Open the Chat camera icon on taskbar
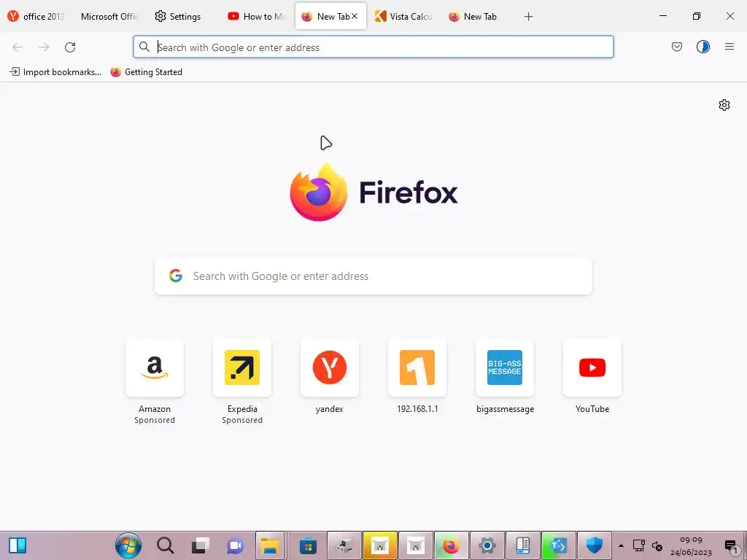This screenshot has width=747, height=560. tap(236, 545)
